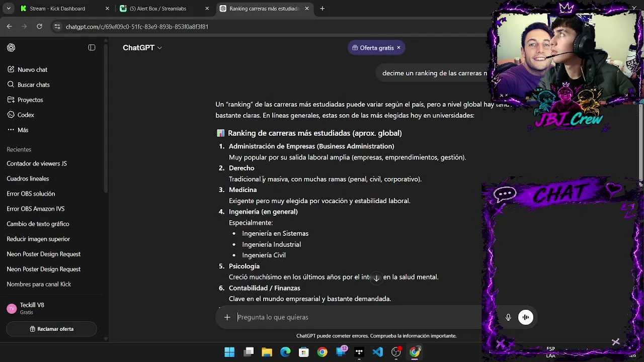Open the taskbar app with 12 badge
The image size is (644, 362).
pos(341,352)
